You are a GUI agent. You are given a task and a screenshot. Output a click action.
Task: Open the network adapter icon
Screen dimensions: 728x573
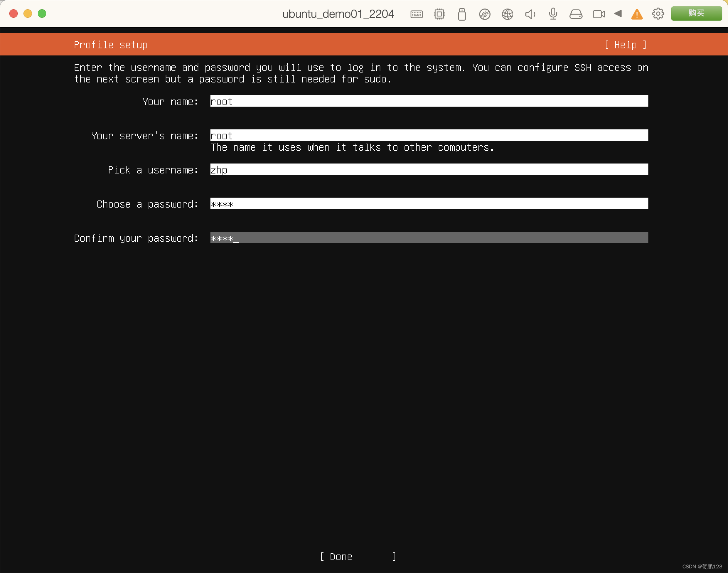point(507,14)
